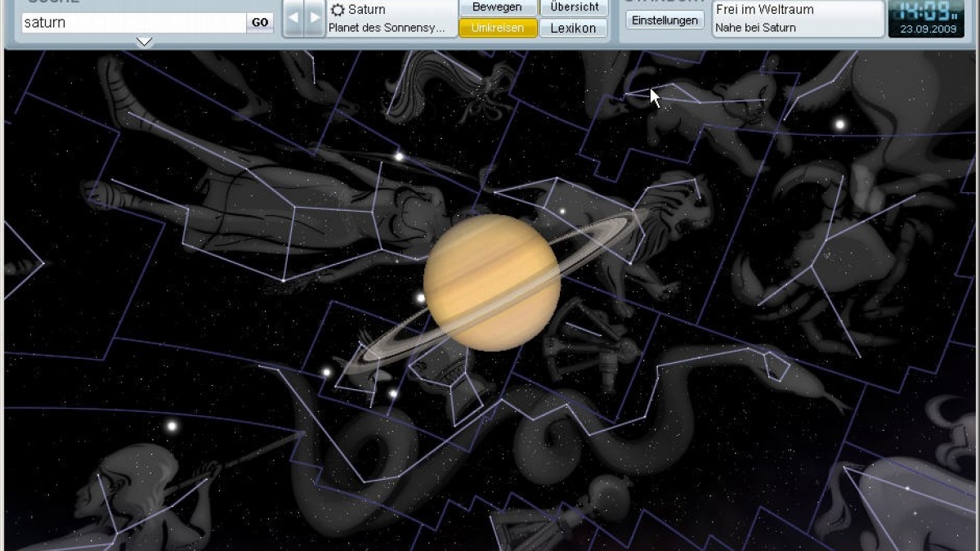
Task: Open the Übersicht overview
Action: (x=574, y=7)
